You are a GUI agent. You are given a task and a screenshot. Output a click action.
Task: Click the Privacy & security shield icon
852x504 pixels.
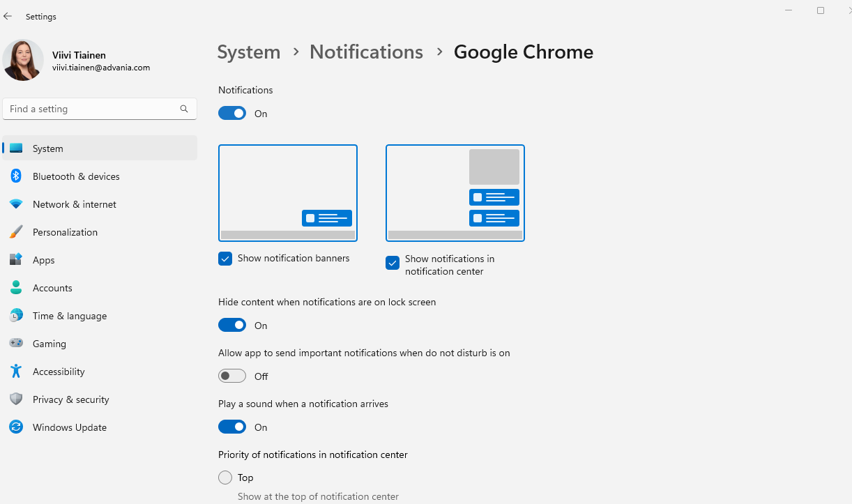click(x=16, y=399)
